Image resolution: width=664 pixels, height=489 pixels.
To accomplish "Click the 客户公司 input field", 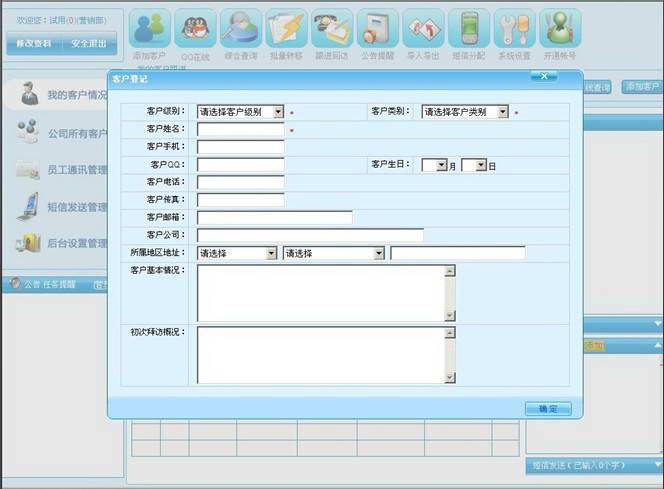I will tap(310, 235).
